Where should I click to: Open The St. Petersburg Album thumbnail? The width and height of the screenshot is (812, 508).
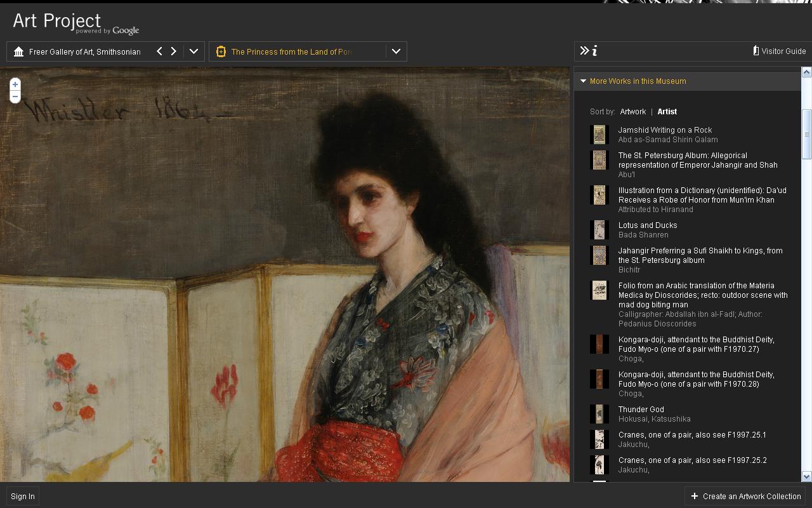[x=599, y=160]
